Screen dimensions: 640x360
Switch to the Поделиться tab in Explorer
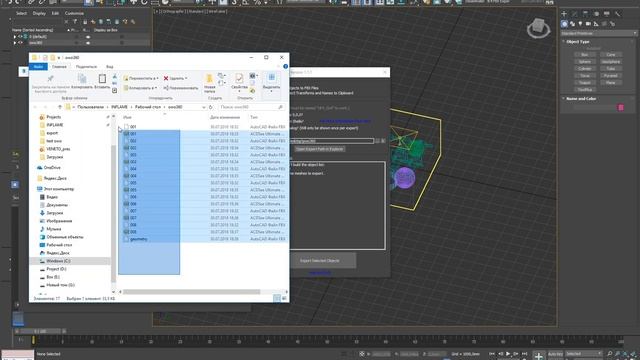click(x=86, y=67)
